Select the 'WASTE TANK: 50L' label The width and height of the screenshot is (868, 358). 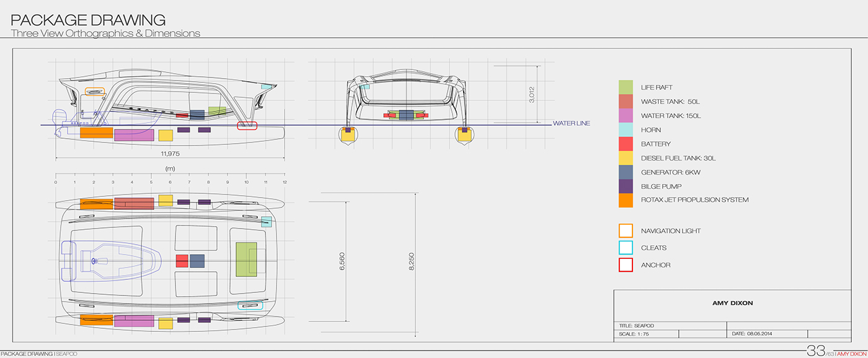(671, 102)
